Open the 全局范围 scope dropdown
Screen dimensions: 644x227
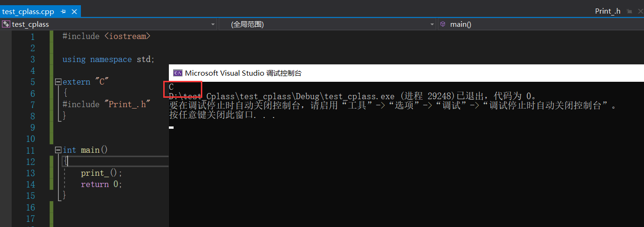click(x=432, y=24)
